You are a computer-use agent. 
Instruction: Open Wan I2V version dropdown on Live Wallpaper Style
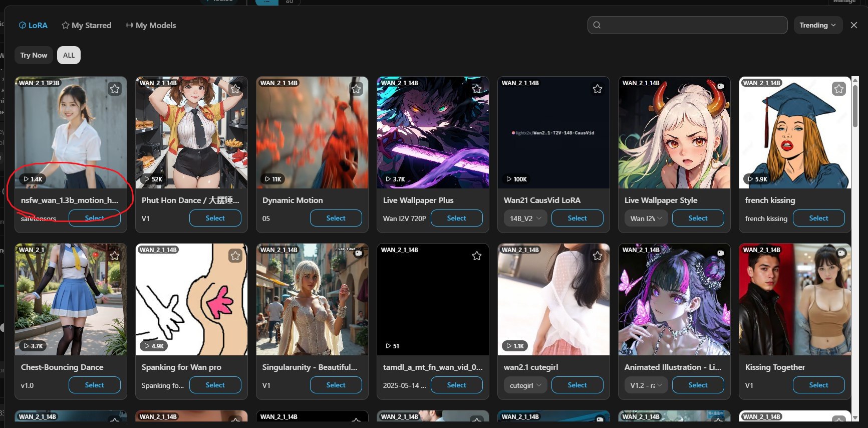pos(646,219)
